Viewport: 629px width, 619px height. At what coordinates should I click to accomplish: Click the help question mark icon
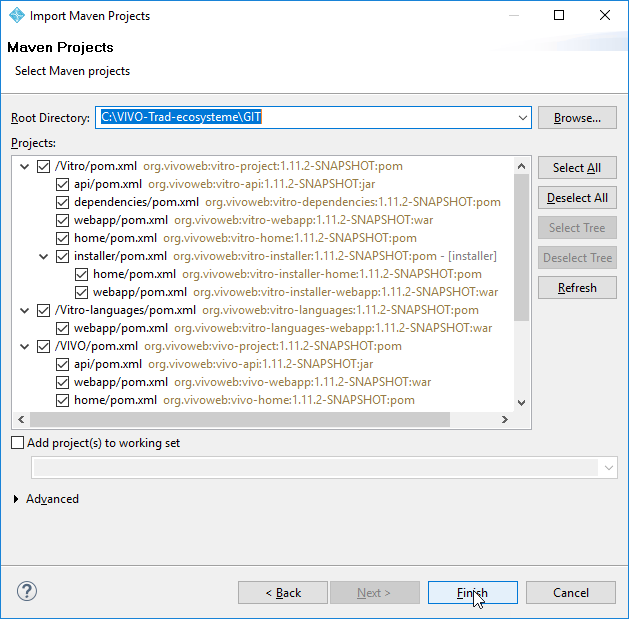point(27,591)
